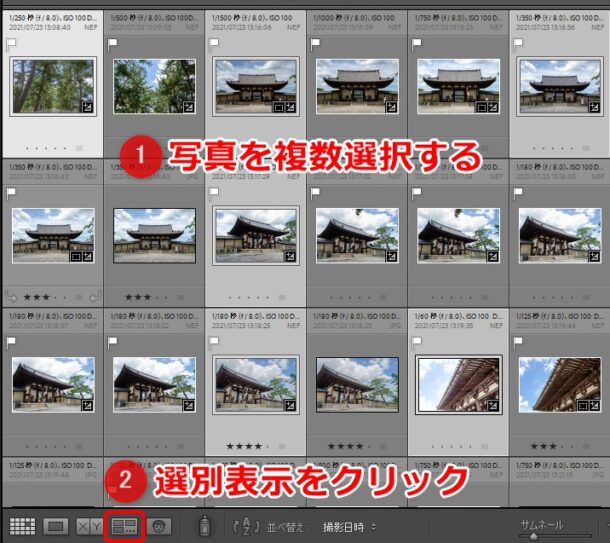The height and width of the screenshot is (543, 610).
Task: Toggle flag on upward eaves photo (13:19:35)
Action: (416, 342)
